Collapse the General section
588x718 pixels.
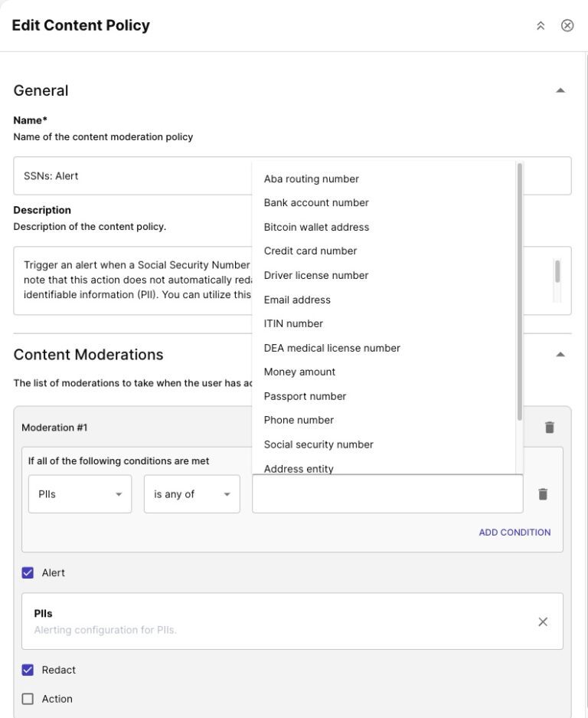pos(560,90)
